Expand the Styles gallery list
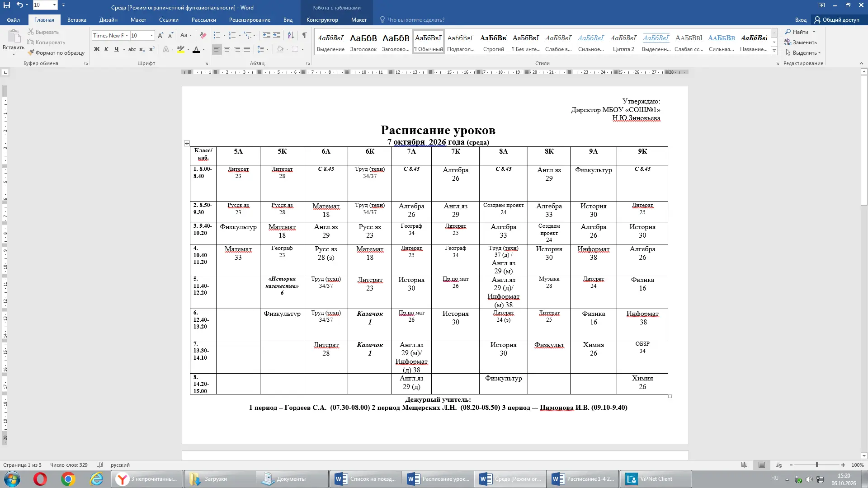This screenshot has width=868, height=488. tap(774, 52)
